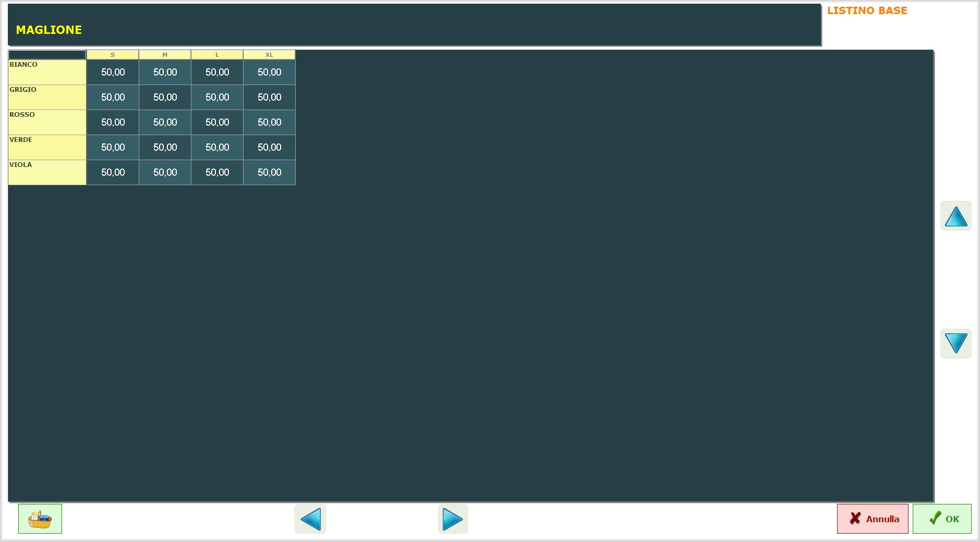Edit ROSSO size L price cell
The image size is (980, 542).
(x=217, y=122)
